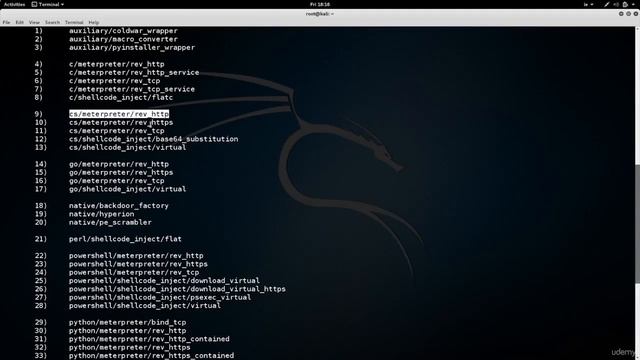Click powershell/shellcode_inject/download_virtual_https text

point(177,289)
